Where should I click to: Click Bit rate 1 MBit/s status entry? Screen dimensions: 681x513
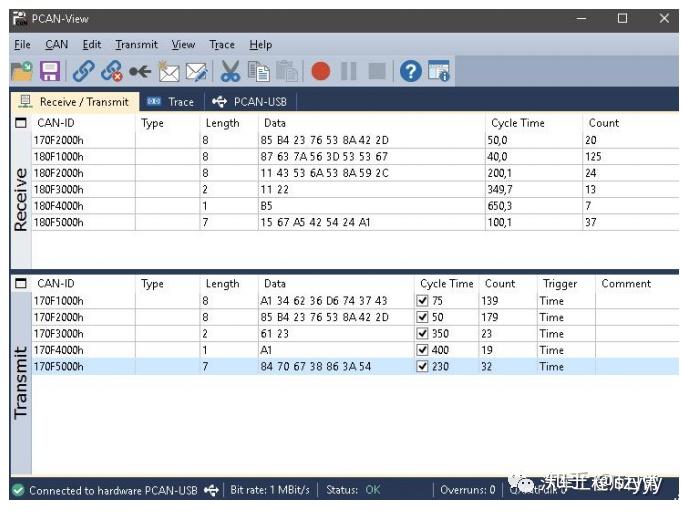point(270,490)
